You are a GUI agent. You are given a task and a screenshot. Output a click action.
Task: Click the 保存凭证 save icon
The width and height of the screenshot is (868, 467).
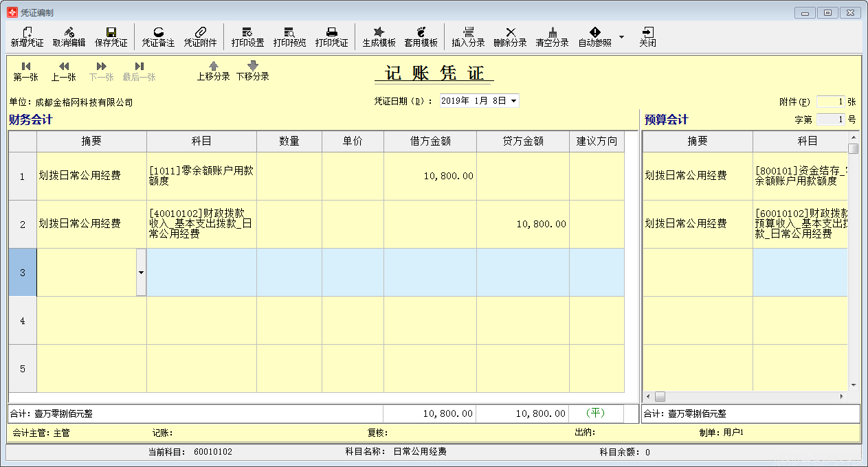[111, 32]
